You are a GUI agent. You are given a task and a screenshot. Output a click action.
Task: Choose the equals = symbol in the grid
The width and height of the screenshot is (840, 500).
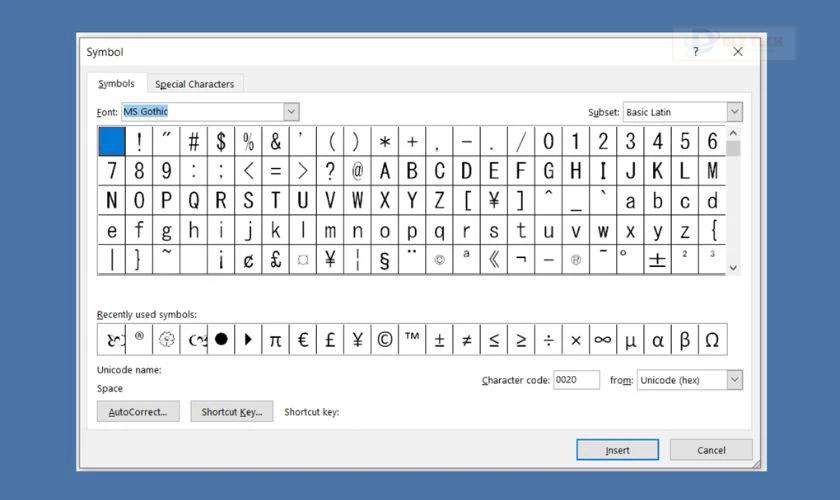coord(276,171)
